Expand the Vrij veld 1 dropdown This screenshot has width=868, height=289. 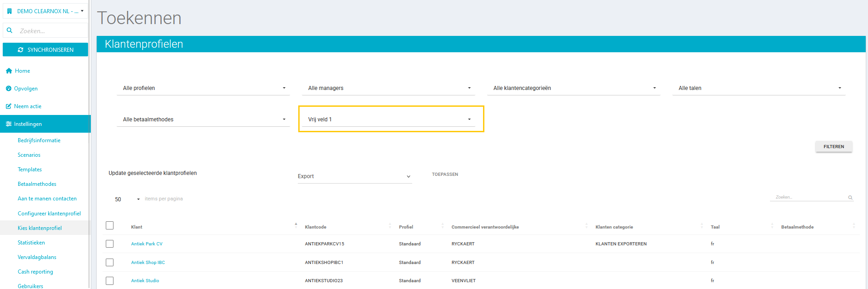click(389, 120)
